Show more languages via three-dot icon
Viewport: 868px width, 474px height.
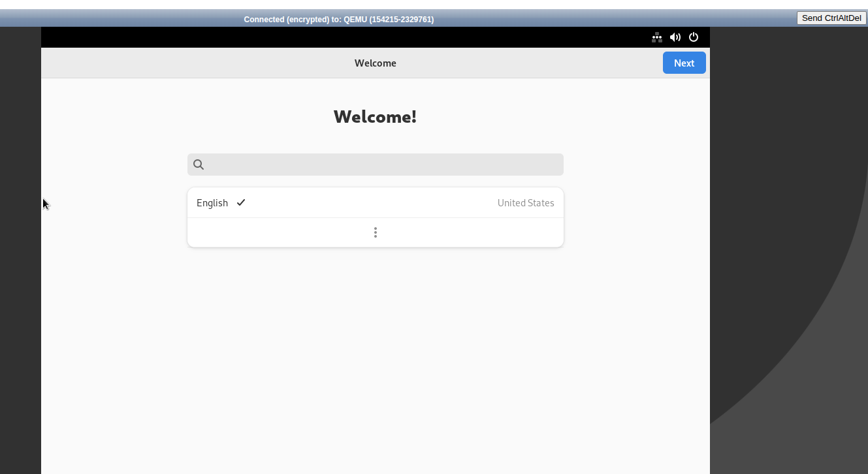pyautogui.click(x=375, y=232)
